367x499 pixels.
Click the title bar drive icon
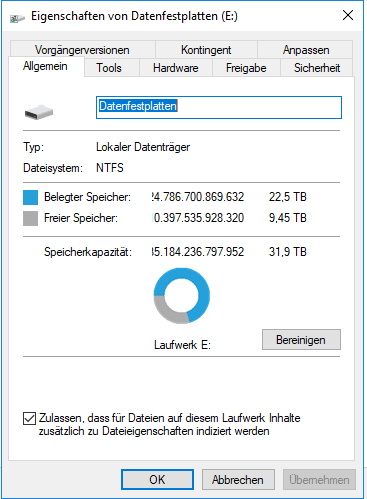(17, 18)
